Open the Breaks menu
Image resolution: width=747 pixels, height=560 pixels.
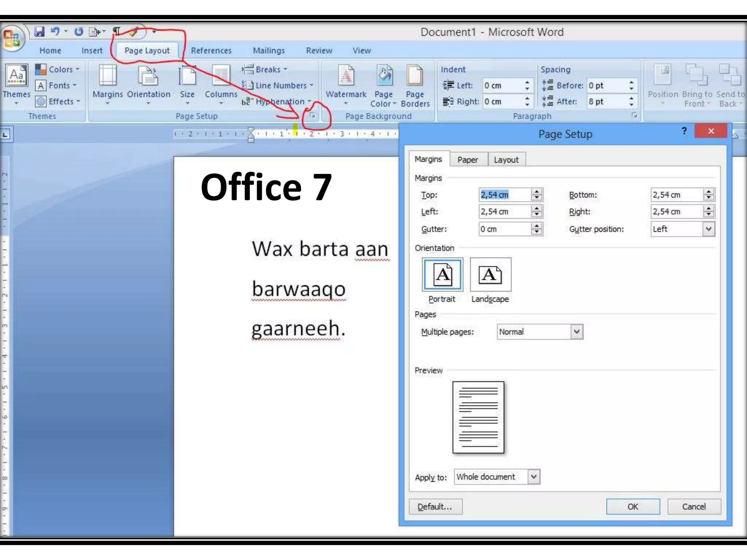265,69
